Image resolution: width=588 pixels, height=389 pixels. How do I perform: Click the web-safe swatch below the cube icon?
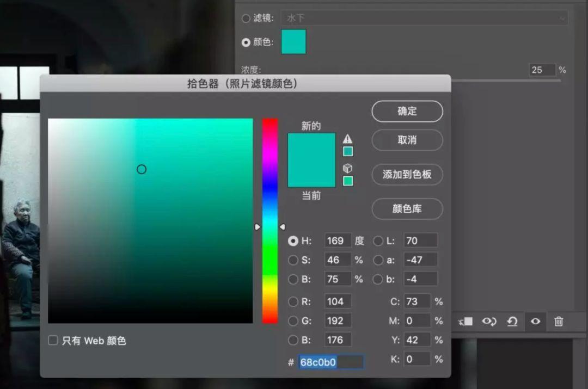pyautogui.click(x=347, y=181)
